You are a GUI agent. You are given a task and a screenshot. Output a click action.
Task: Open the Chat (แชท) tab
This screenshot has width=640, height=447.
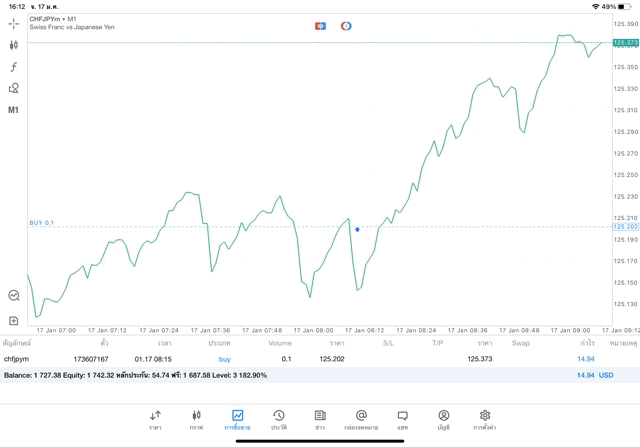[x=402, y=420]
